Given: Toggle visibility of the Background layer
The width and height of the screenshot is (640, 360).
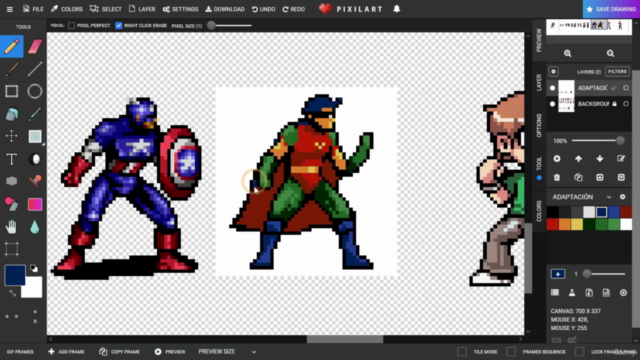Looking at the screenshot, I should [x=552, y=104].
